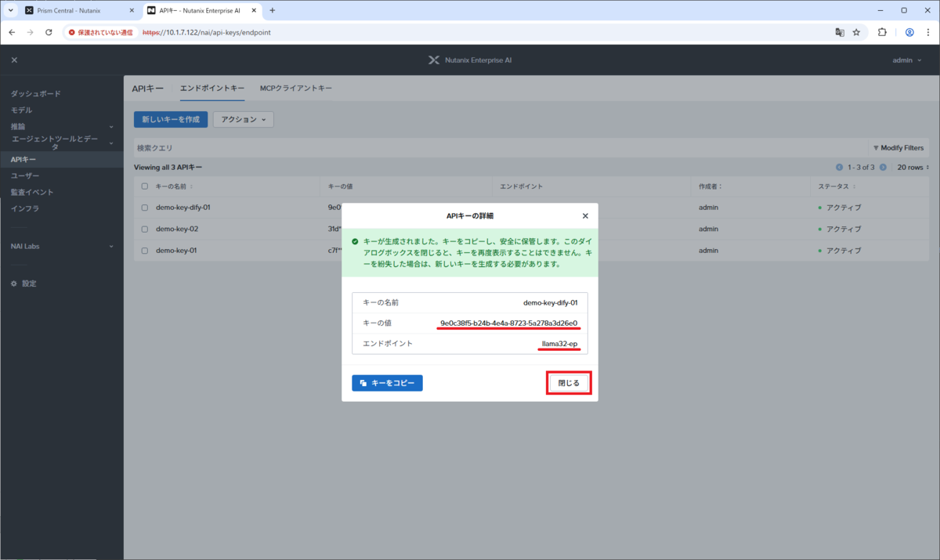This screenshot has height=560, width=940.
Task: Click the 新しいキーを作成 button
Action: coord(171,119)
